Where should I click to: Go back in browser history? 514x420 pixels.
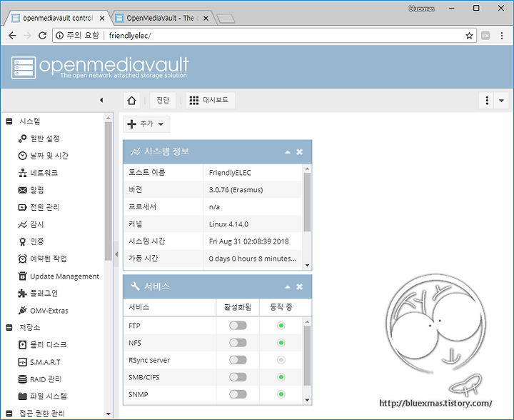click(x=12, y=36)
